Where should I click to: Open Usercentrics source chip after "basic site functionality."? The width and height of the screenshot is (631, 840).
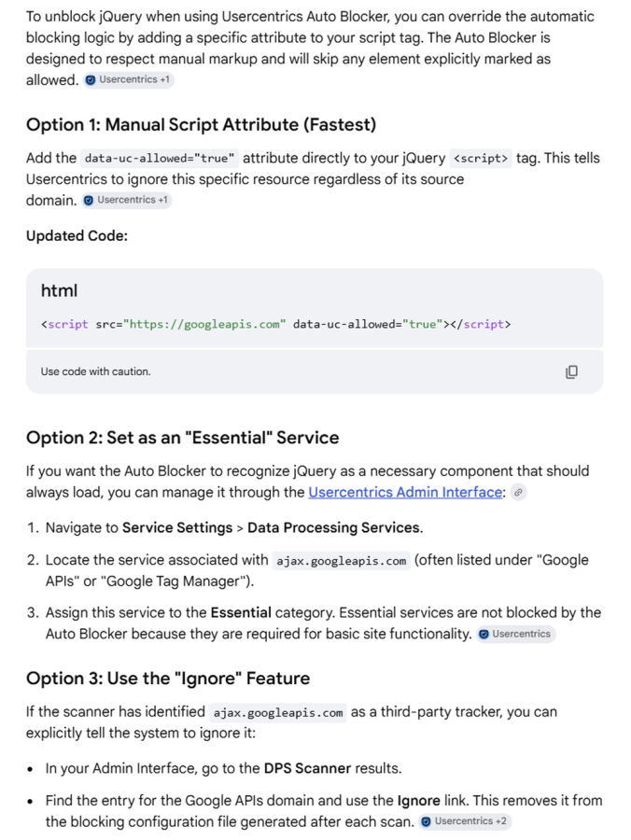[x=516, y=634]
